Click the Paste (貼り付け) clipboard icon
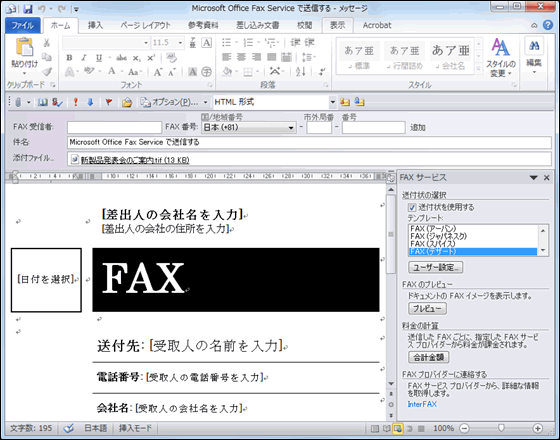 click(24, 48)
